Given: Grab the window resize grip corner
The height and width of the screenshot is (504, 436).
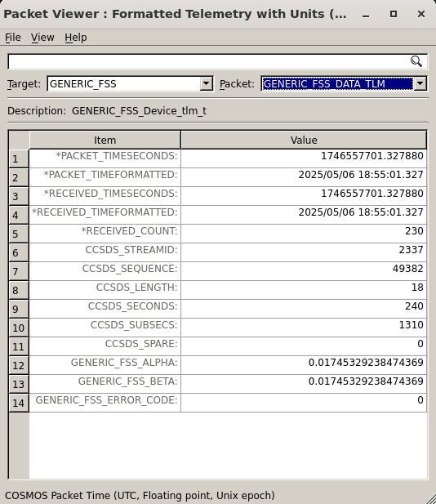Looking at the screenshot, I should click(x=430, y=499).
